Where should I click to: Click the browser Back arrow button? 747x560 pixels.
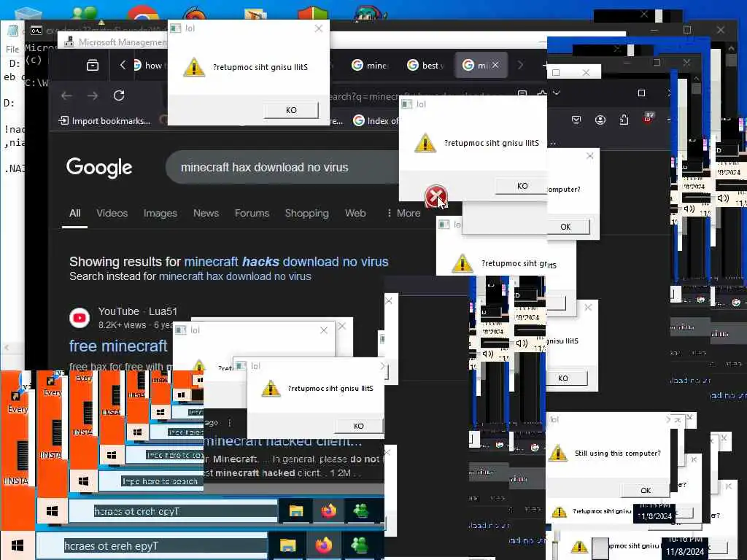click(66, 96)
